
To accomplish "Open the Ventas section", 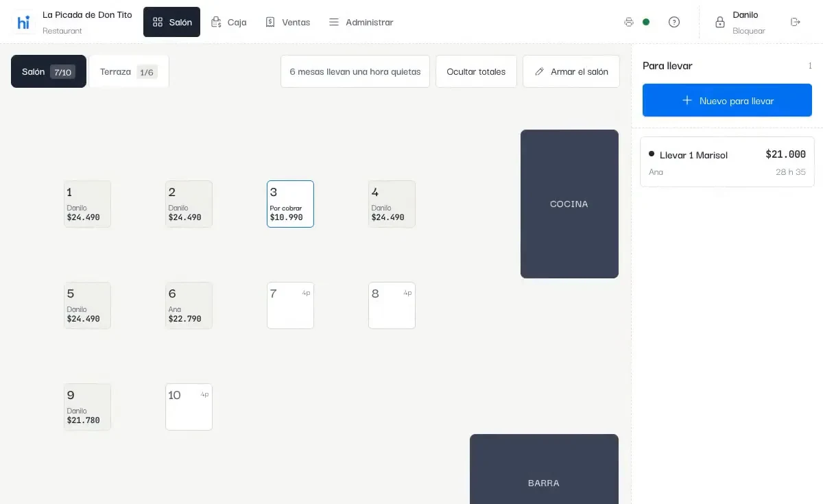I will click(x=288, y=22).
